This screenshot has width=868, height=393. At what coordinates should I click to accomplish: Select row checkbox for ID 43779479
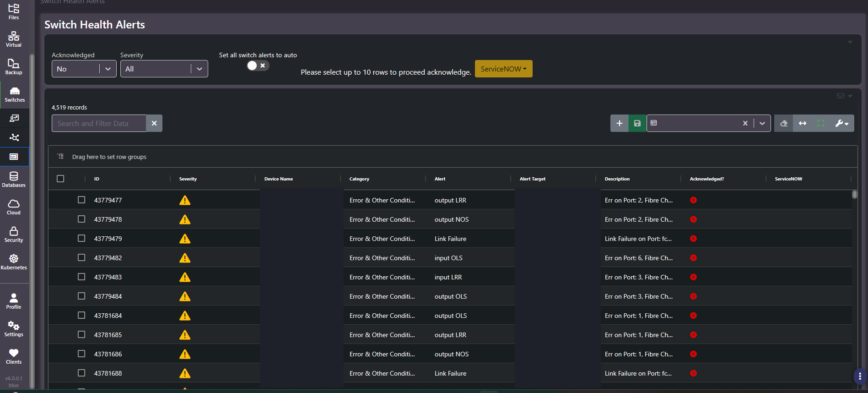[x=81, y=238]
